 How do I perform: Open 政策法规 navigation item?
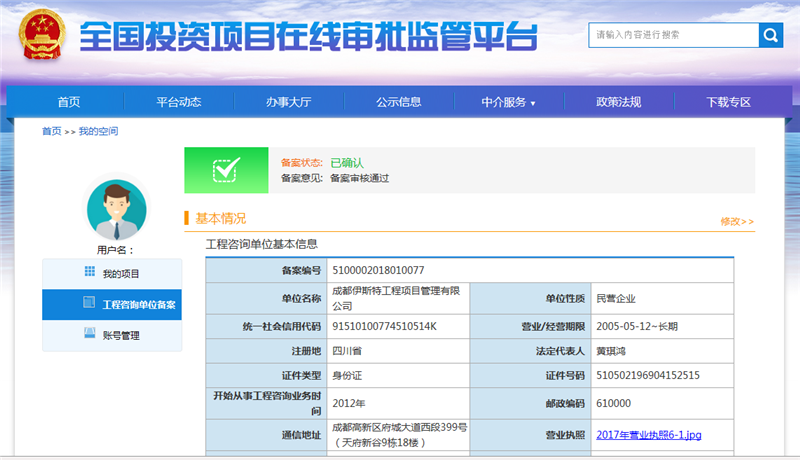pos(618,102)
